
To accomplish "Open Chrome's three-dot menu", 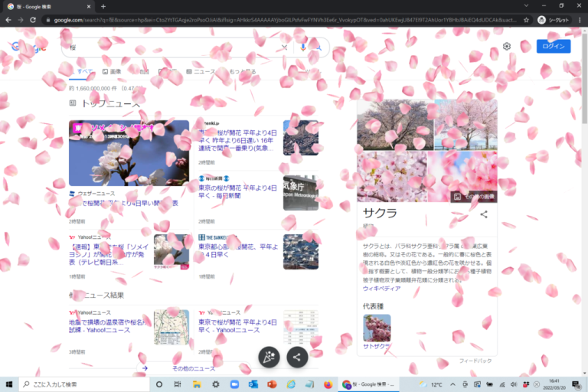I will tap(580, 20).
